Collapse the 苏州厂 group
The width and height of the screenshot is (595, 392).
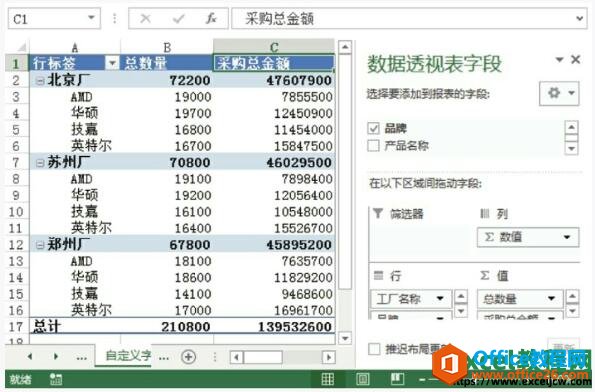pos(40,162)
